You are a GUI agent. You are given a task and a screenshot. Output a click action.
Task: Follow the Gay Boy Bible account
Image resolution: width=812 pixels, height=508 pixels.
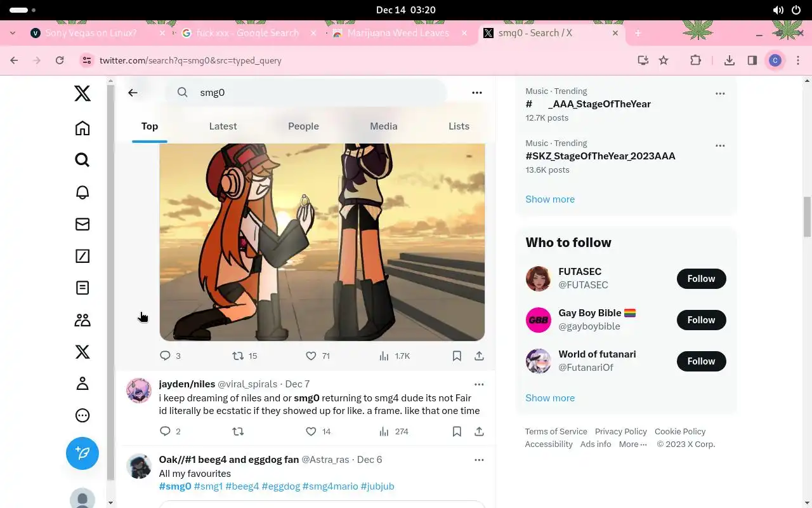pos(701,320)
